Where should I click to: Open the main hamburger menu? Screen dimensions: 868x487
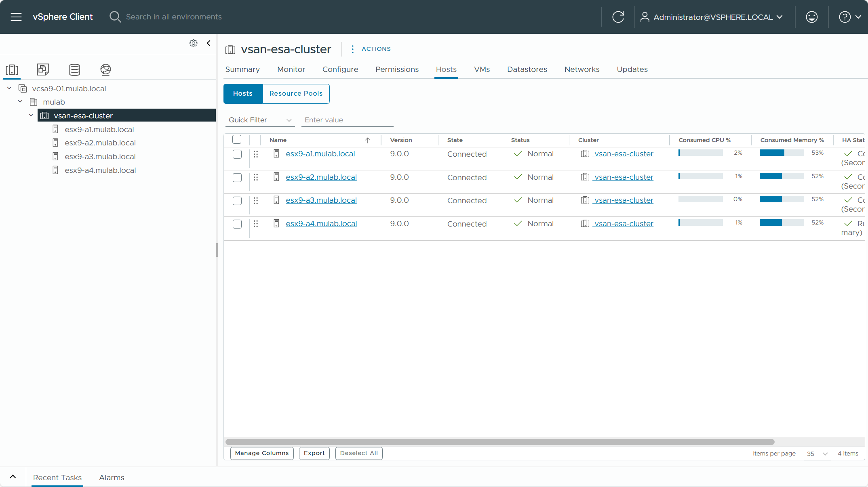click(x=16, y=17)
